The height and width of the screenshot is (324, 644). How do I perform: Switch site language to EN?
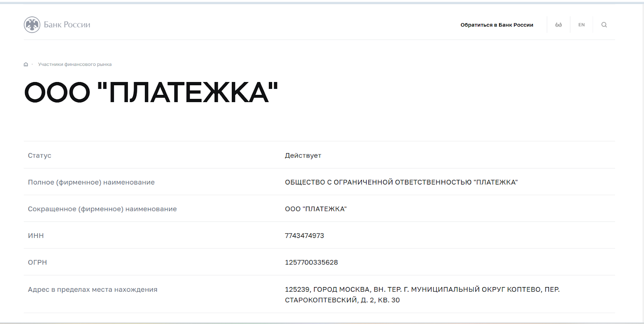(582, 25)
